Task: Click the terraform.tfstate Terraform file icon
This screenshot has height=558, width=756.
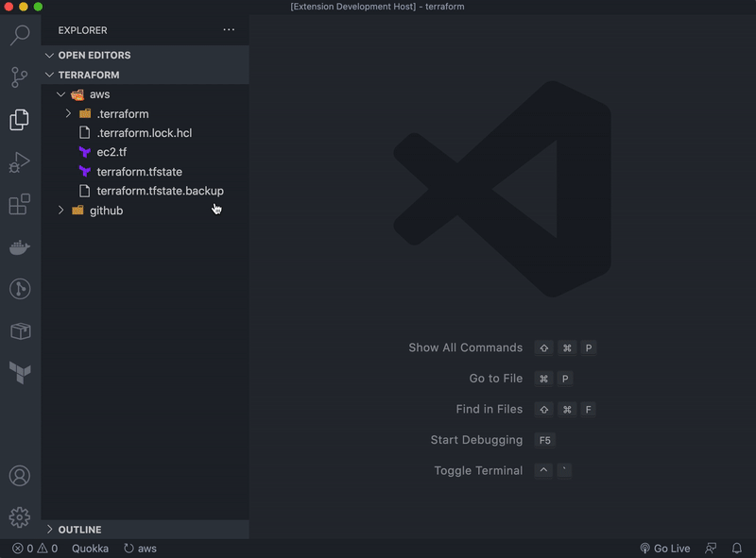Action: [85, 172]
